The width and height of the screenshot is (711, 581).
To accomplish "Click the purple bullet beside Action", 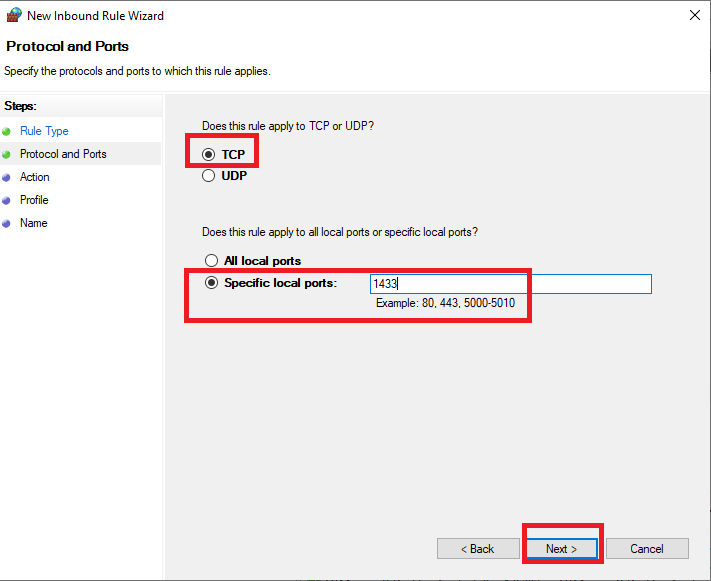I will (6, 178).
